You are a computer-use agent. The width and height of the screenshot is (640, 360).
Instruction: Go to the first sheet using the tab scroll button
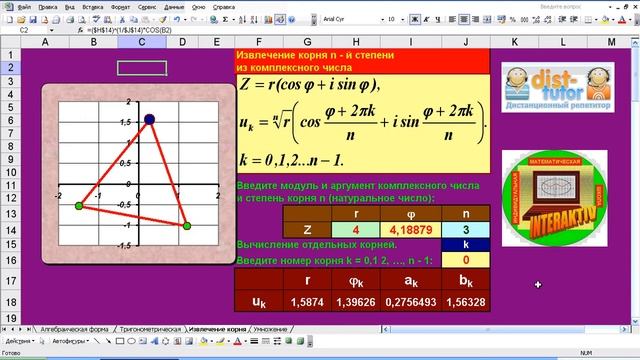(4, 329)
